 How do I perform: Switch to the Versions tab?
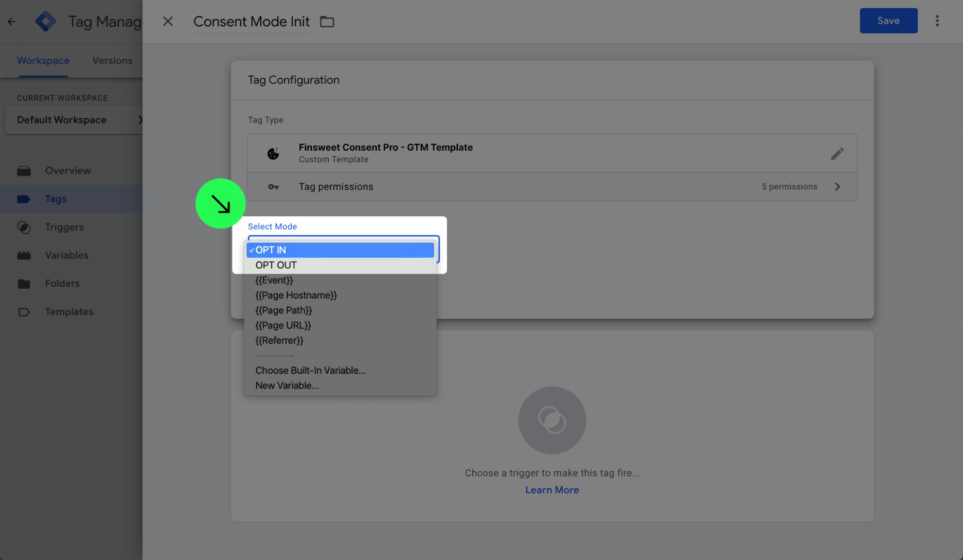pyautogui.click(x=112, y=61)
